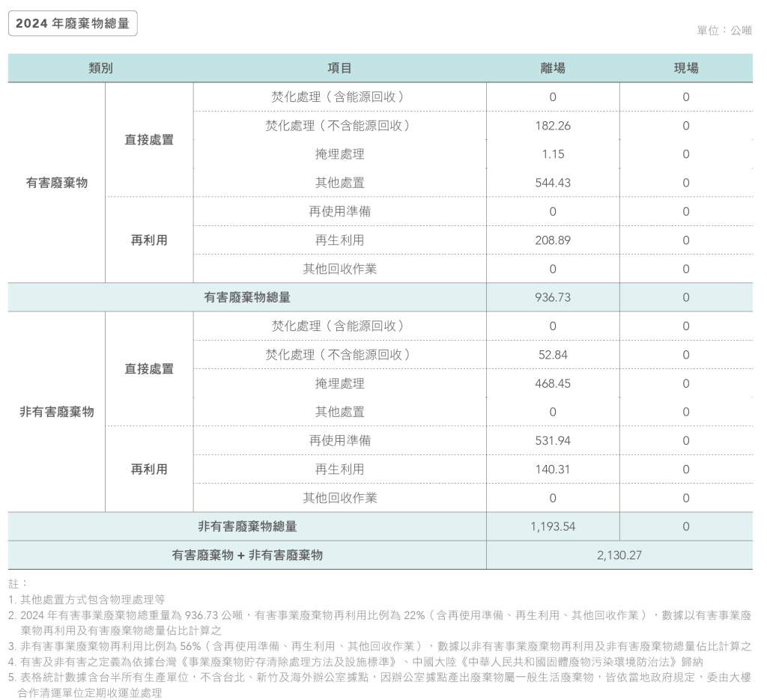Image resolution: width=767 pixels, height=700 pixels.
Task: Select the 544.43 other disposal value
Action: 553,183
